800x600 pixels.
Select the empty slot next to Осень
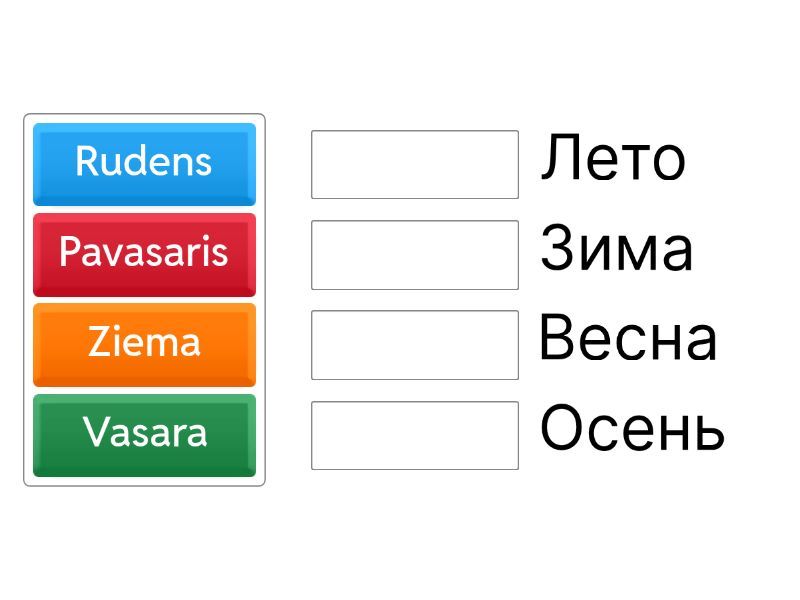pos(414,435)
